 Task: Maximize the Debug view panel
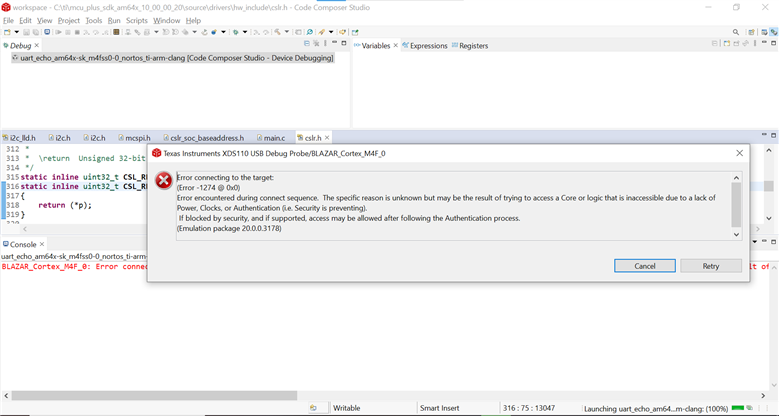[344, 43]
